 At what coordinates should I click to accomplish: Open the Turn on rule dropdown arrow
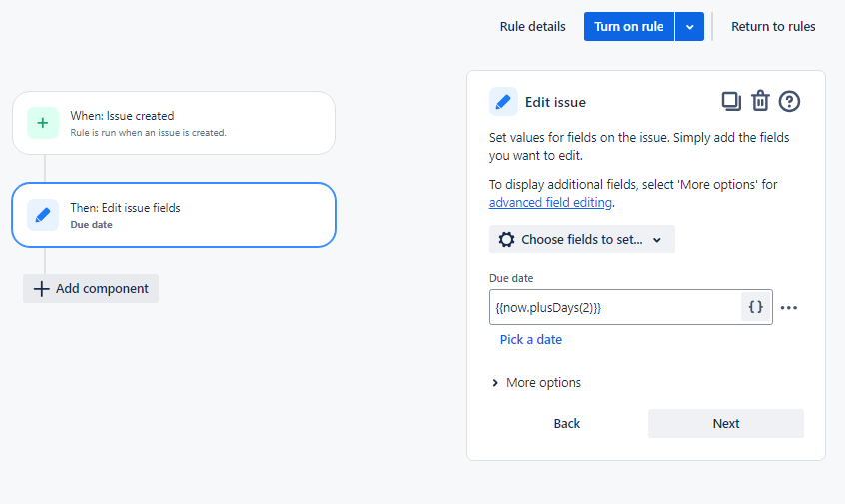tap(689, 27)
